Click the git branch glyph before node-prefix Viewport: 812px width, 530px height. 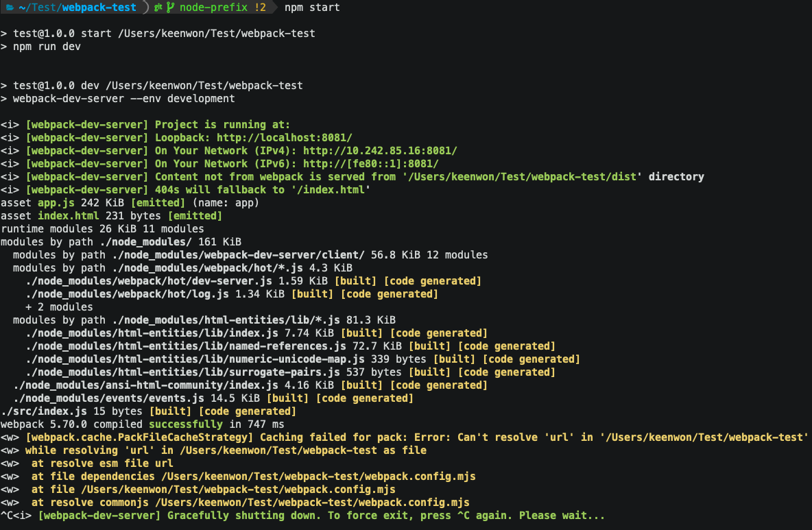[171, 8]
